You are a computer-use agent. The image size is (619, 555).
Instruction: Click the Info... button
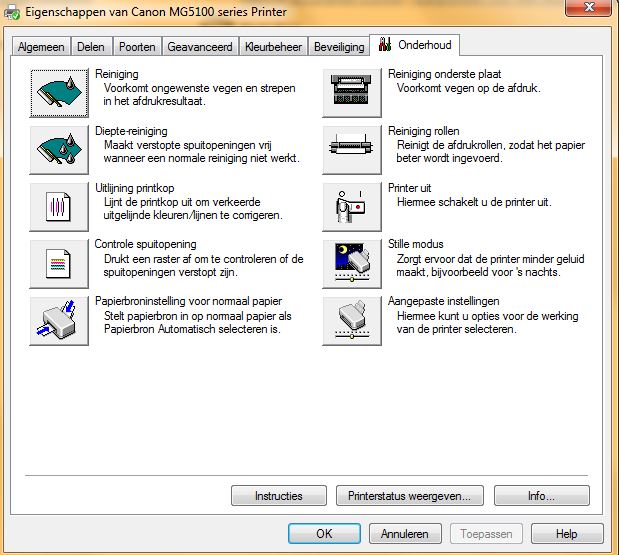[542, 496]
